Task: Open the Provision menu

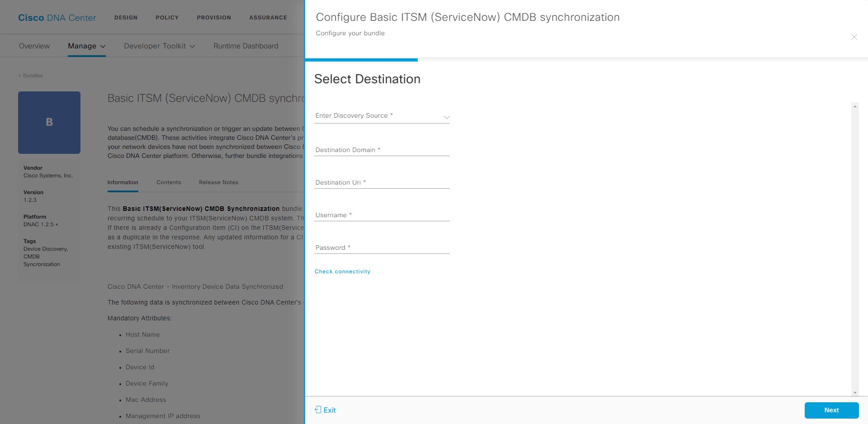Action: click(x=214, y=18)
